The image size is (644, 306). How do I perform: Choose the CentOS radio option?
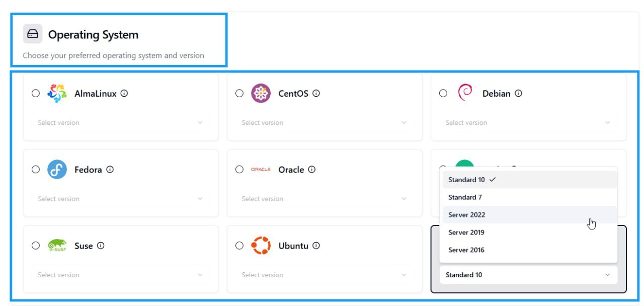click(239, 93)
